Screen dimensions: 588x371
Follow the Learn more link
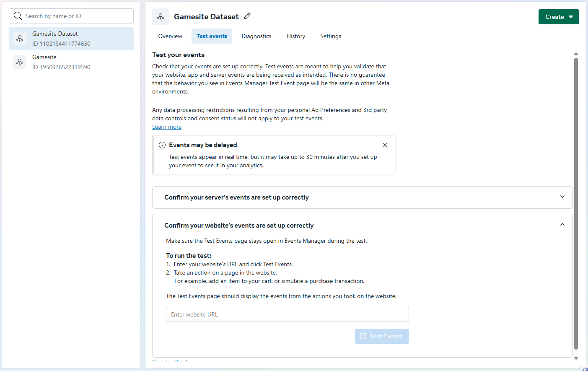pyautogui.click(x=167, y=127)
